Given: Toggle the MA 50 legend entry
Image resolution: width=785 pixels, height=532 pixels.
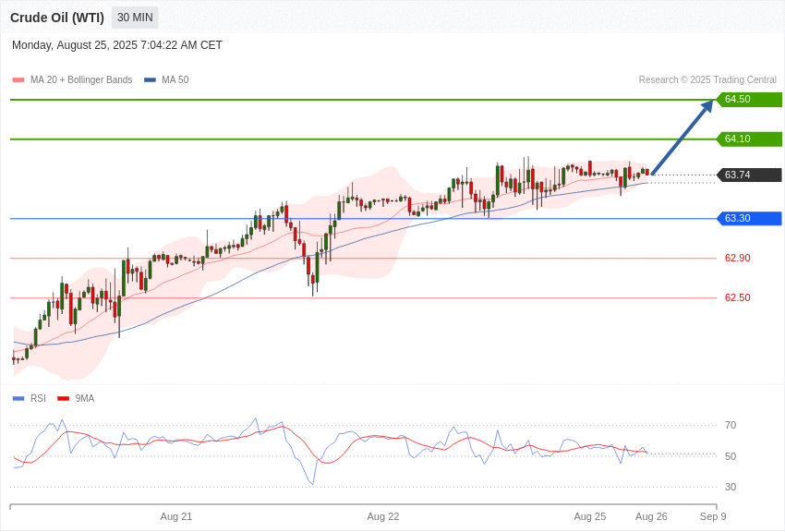Looking at the screenshot, I should pyautogui.click(x=166, y=80).
